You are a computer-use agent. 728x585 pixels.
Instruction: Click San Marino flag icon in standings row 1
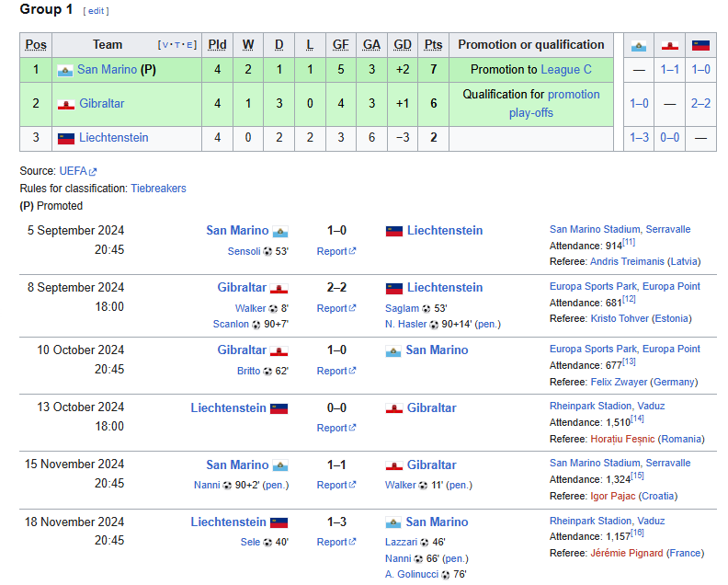[x=65, y=70]
